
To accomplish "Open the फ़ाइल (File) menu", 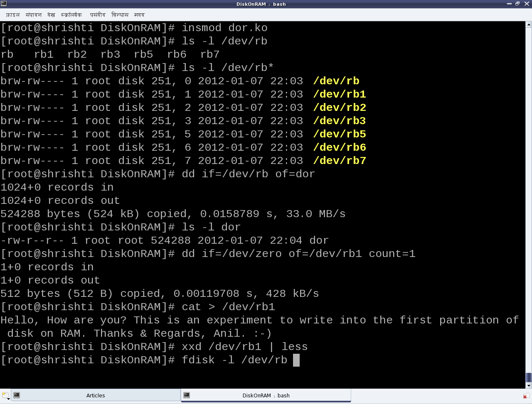I will coord(12,15).
